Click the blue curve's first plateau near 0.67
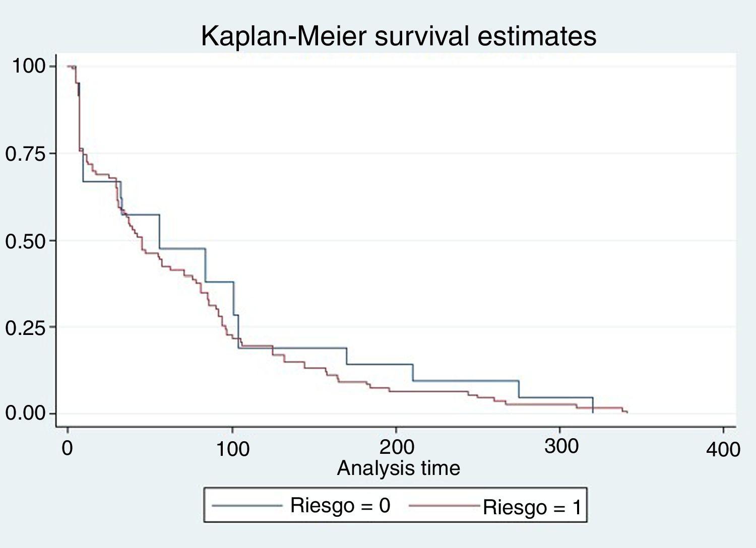The image size is (756, 548). (101, 181)
